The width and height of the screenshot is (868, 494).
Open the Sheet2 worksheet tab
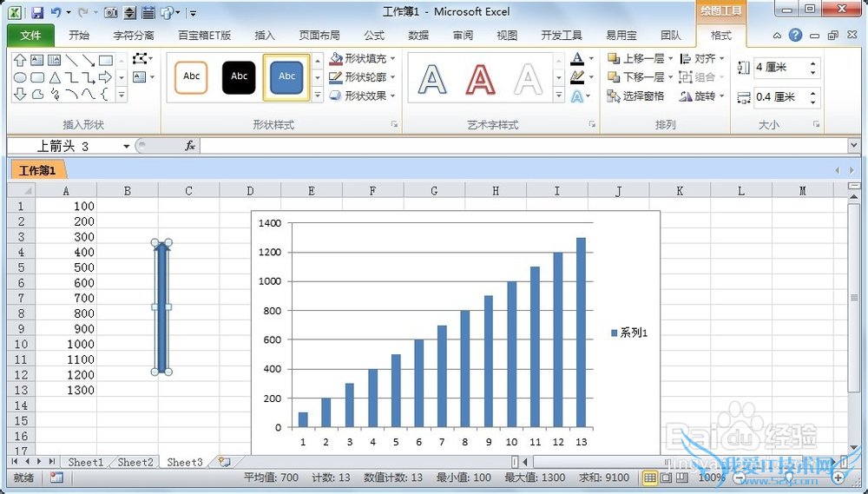135,462
